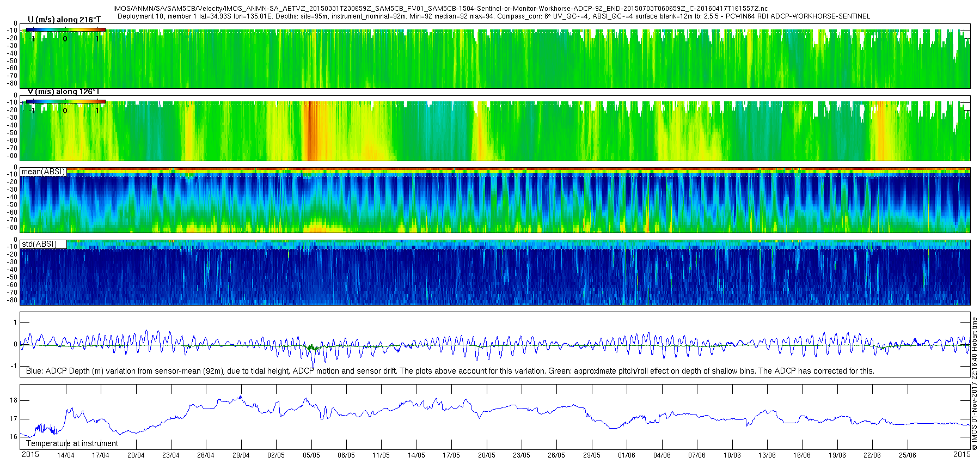Click the 13/06 date tick label

pyautogui.click(x=767, y=455)
